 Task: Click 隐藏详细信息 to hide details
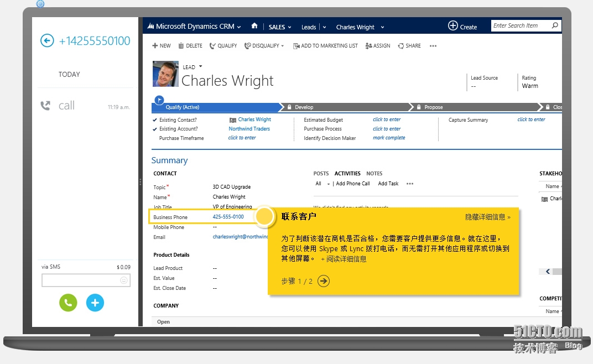pyautogui.click(x=487, y=217)
